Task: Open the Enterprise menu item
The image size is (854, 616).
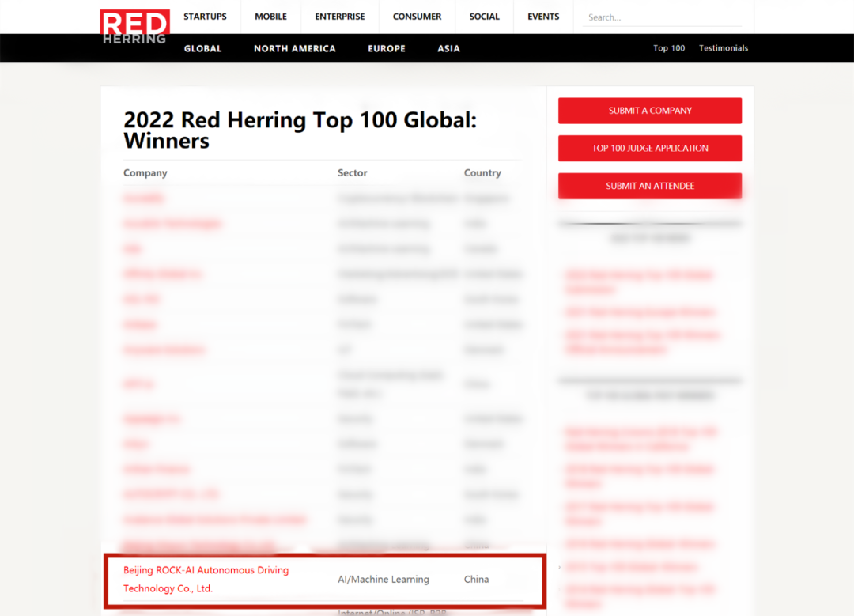Action: [x=340, y=17]
